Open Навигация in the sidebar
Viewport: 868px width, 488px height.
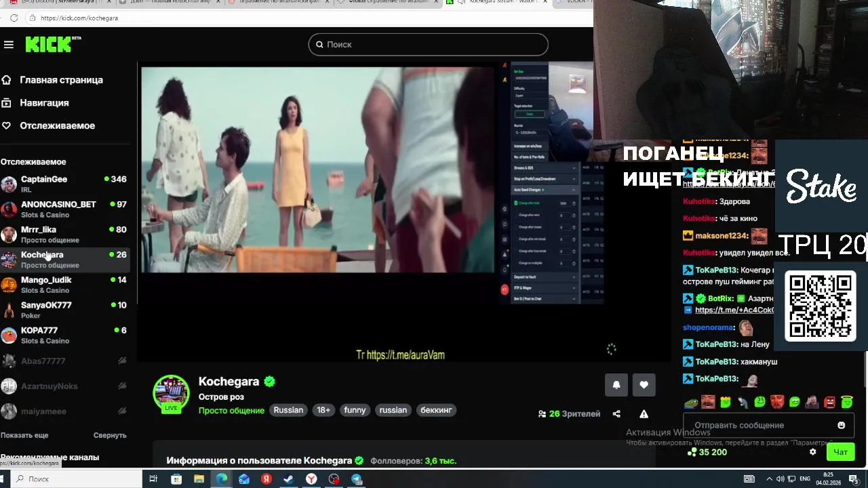(35, 103)
